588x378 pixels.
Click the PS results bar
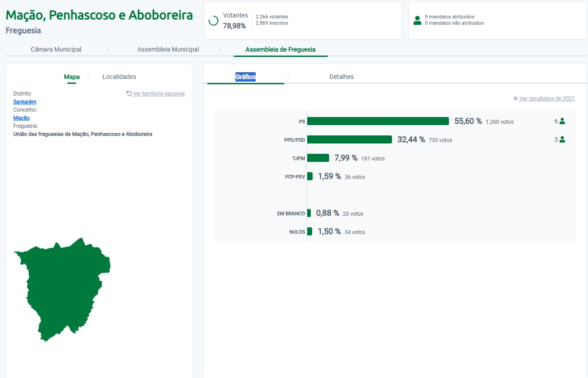coord(378,121)
